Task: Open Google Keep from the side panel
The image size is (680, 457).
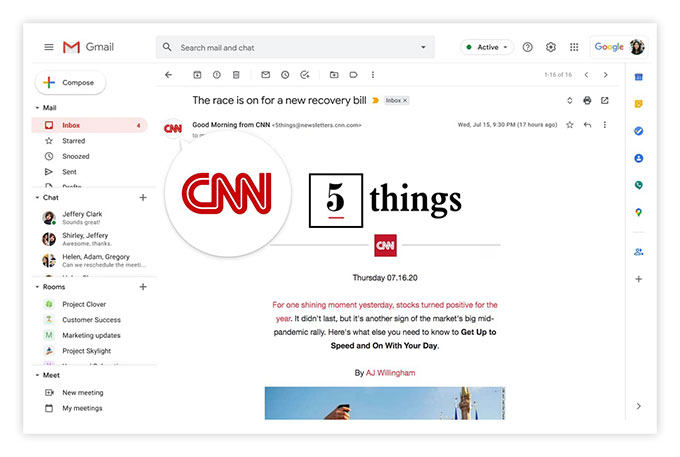Action: click(638, 104)
